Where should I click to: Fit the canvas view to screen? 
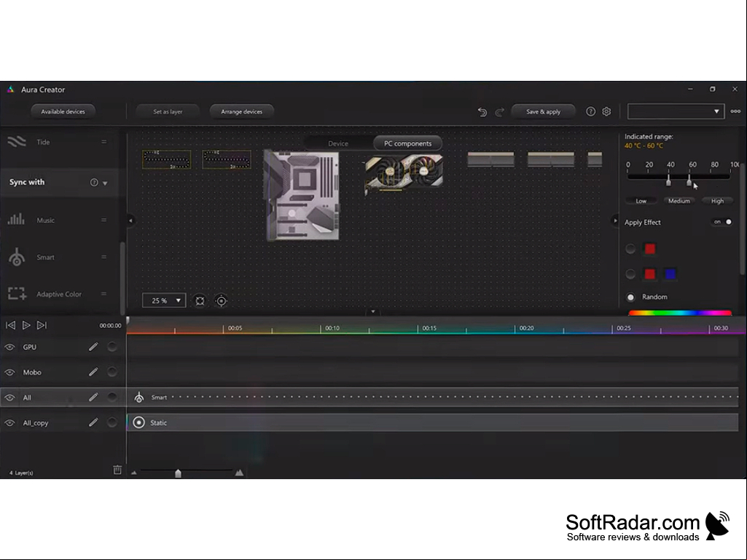click(200, 301)
